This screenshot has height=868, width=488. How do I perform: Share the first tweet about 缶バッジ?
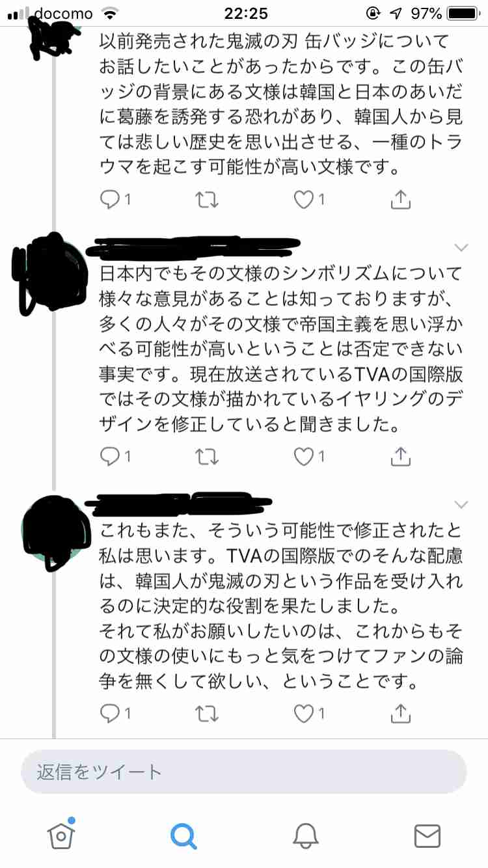pyautogui.click(x=401, y=199)
